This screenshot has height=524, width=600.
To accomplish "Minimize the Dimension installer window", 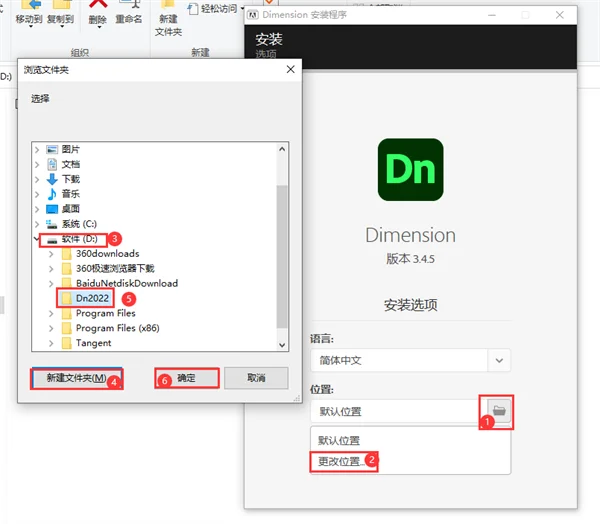I will coord(492,15).
